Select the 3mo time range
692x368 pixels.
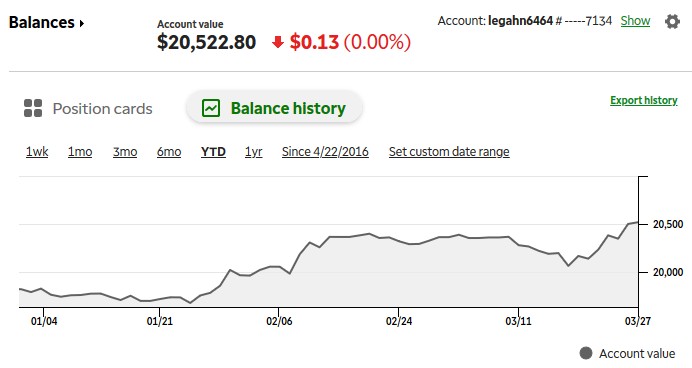(x=125, y=152)
